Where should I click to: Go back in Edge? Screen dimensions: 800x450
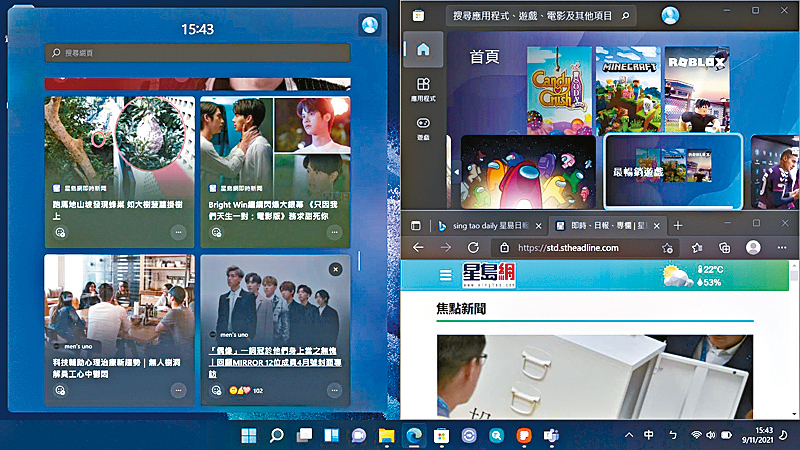pos(418,247)
